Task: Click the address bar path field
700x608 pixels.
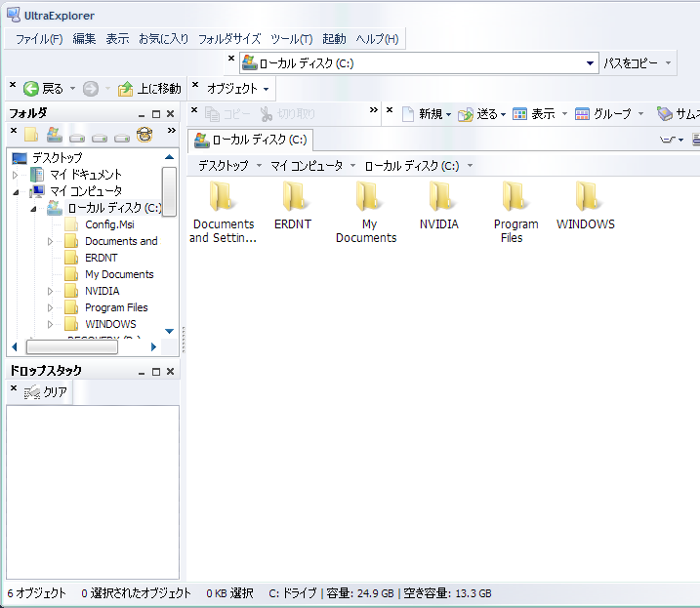Action: 419,63
